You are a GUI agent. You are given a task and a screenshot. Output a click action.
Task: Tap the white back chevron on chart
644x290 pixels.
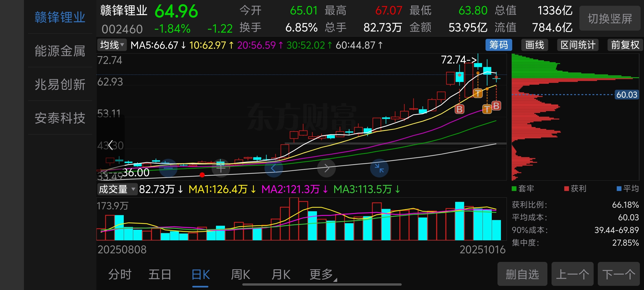click(x=110, y=145)
